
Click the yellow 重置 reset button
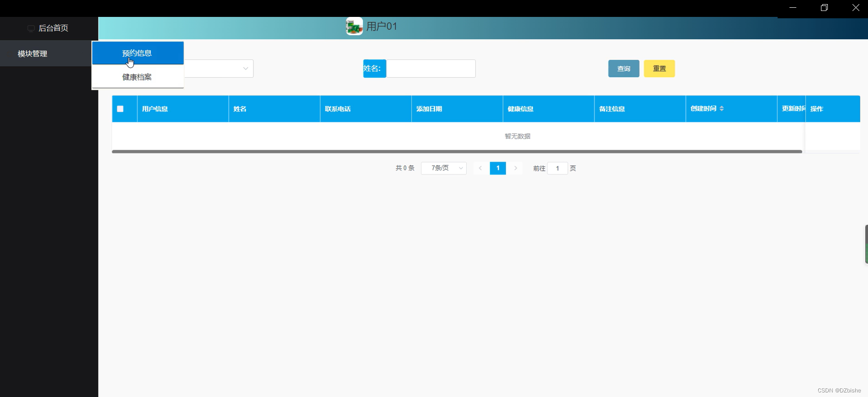pyautogui.click(x=659, y=69)
